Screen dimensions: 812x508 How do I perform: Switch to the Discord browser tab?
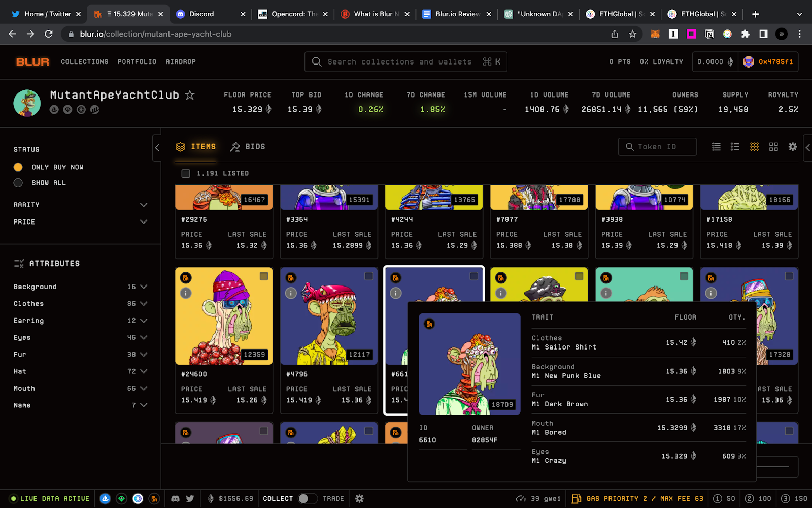[210, 14]
